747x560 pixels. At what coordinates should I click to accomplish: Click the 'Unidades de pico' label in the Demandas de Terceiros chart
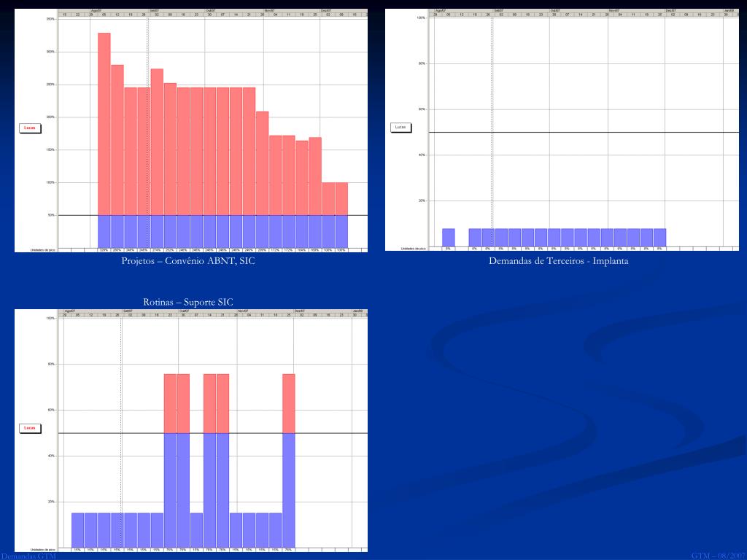[413, 249]
